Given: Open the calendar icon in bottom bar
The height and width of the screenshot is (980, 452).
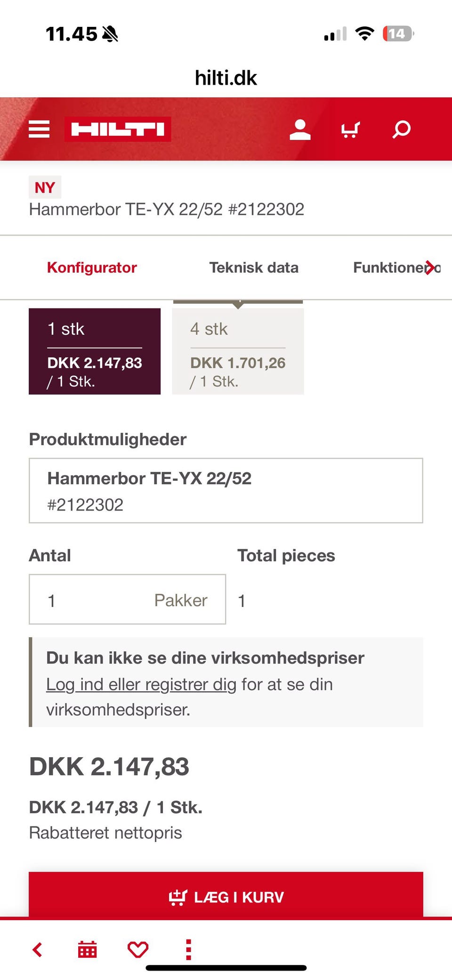Looking at the screenshot, I should click(88, 949).
